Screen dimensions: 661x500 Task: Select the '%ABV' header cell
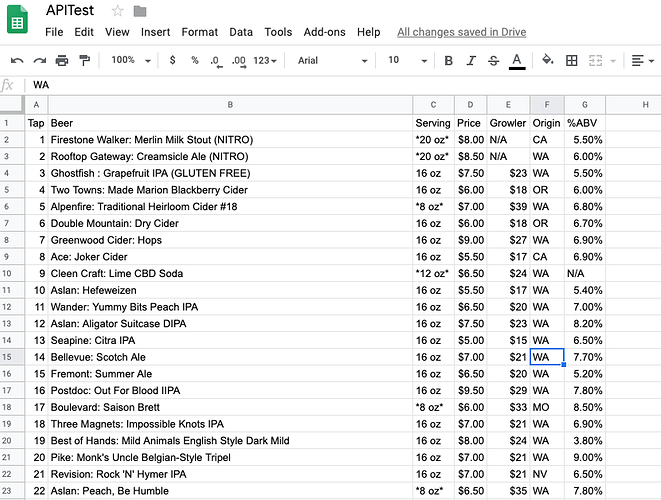point(585,123)
